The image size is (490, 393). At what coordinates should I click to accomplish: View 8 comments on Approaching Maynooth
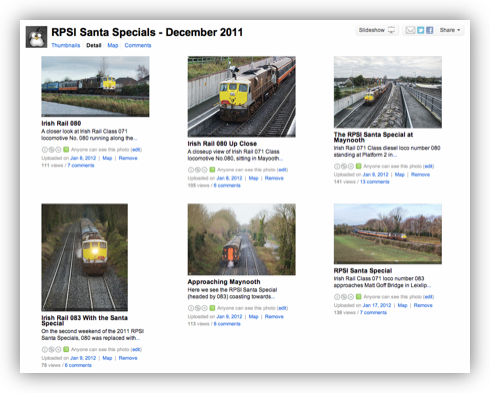(227, 324)
